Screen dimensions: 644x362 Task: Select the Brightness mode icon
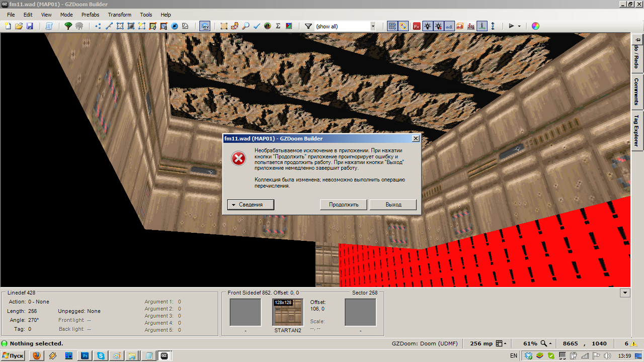tap(131, 26)
